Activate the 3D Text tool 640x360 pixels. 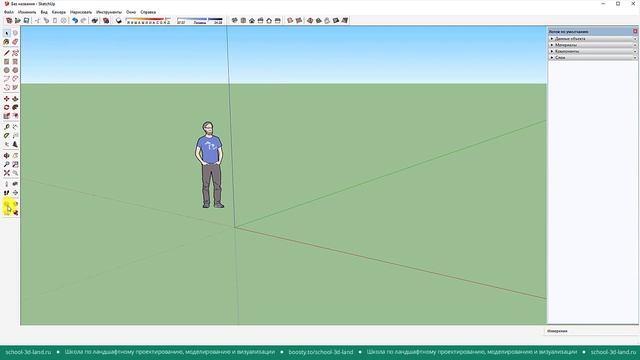coord(15,144)
